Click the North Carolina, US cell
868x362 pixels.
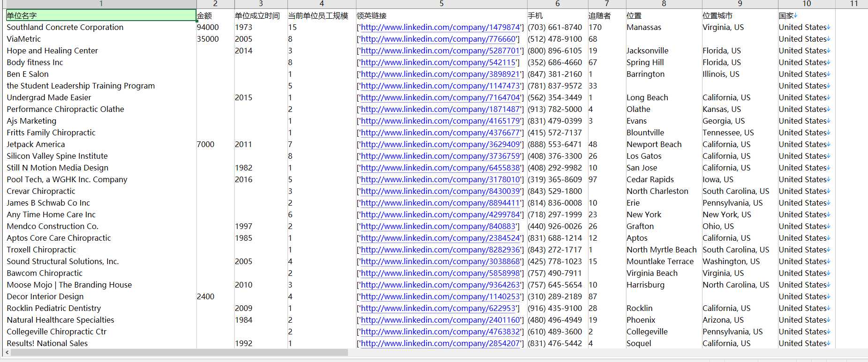coord(740,285)
